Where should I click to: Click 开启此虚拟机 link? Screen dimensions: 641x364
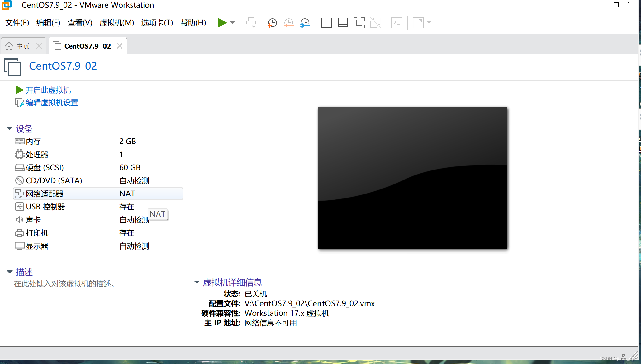point(48,90)
